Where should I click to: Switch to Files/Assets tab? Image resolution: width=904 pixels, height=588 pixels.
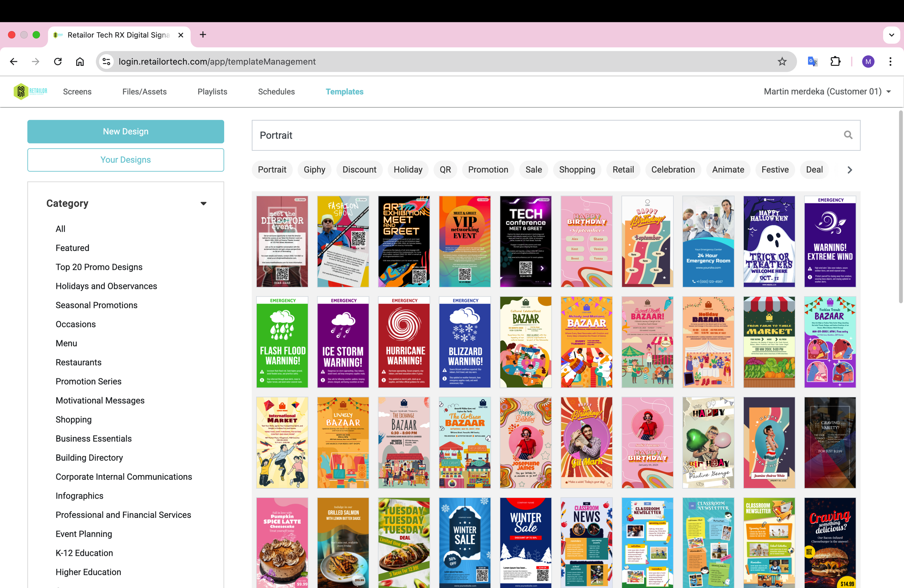[144, 91]
